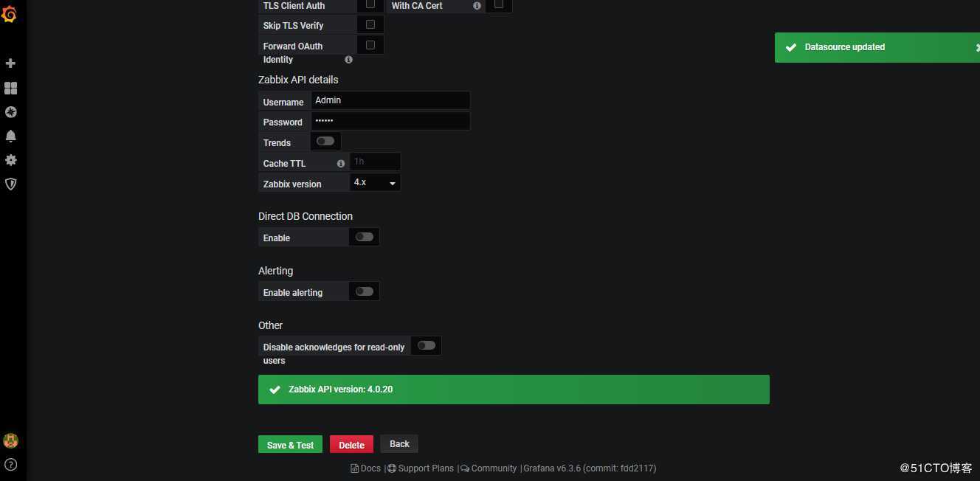This screenshot has height=481, width=980.
Task: Open the Grafana home logo
Action: click(9, 13)
